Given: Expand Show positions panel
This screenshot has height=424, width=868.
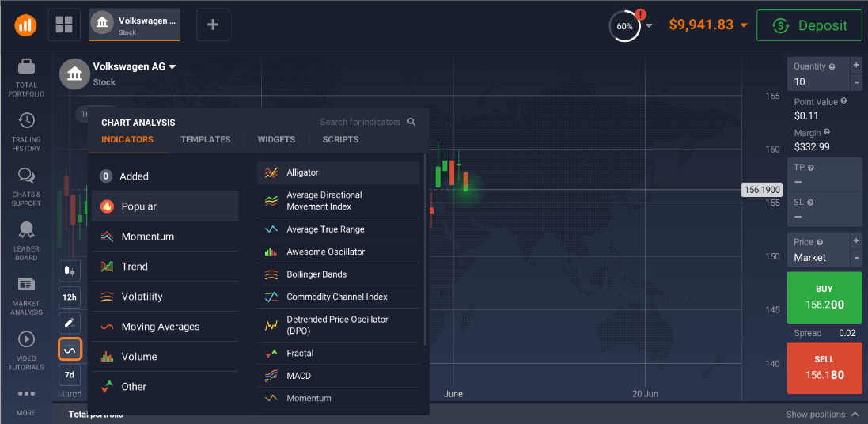Looking at the screenshot, I should pyautogui.click(x=821, y=414).
